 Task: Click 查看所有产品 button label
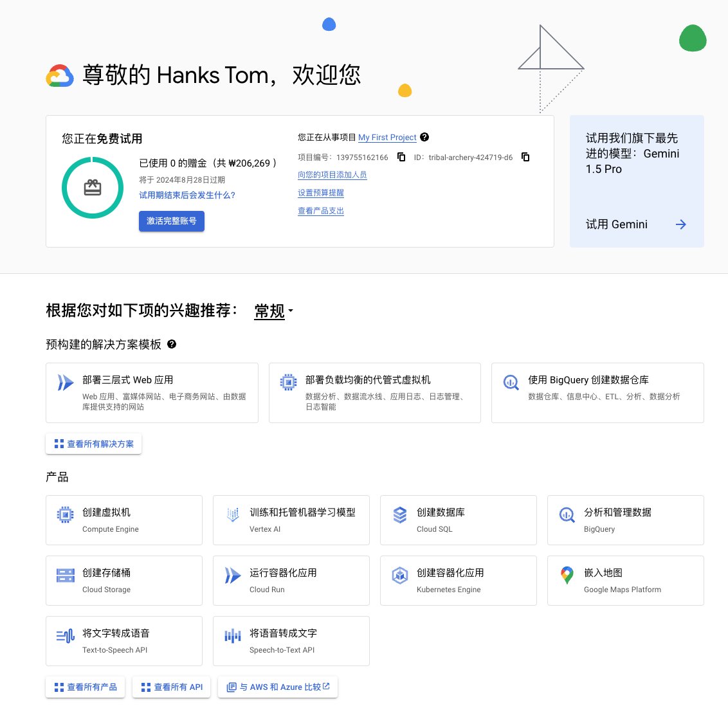click(92, 687)
